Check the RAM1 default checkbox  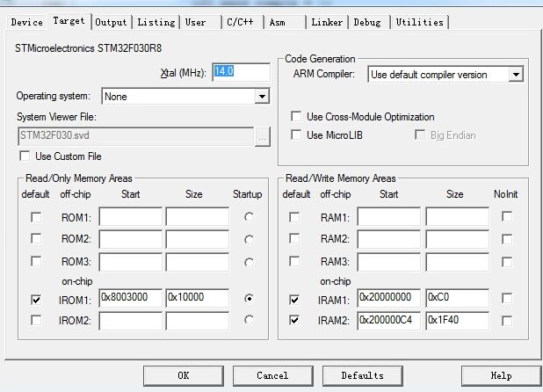point(294,217)
